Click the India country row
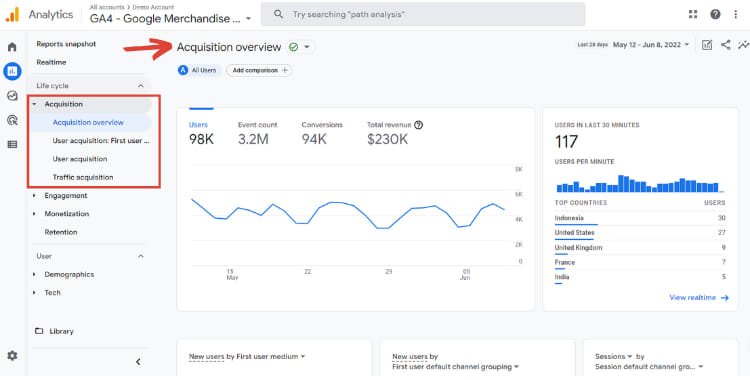 tap(640, 278)
